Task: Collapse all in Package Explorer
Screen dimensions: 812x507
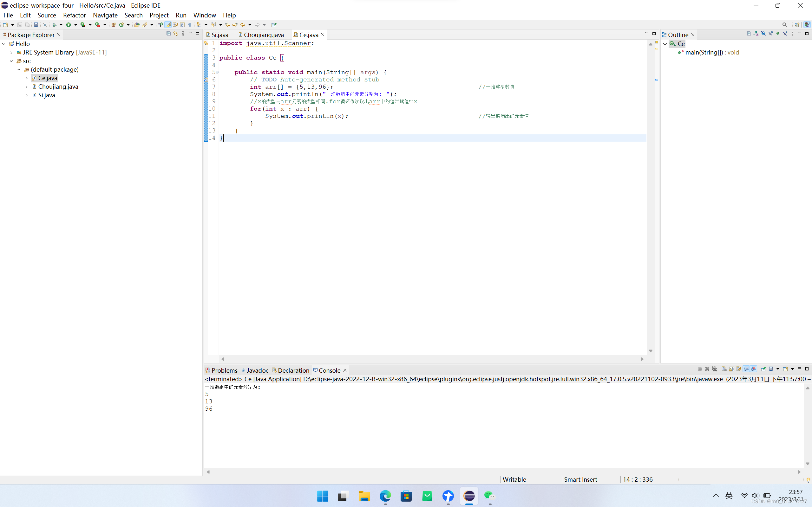Action: (168, 34)
